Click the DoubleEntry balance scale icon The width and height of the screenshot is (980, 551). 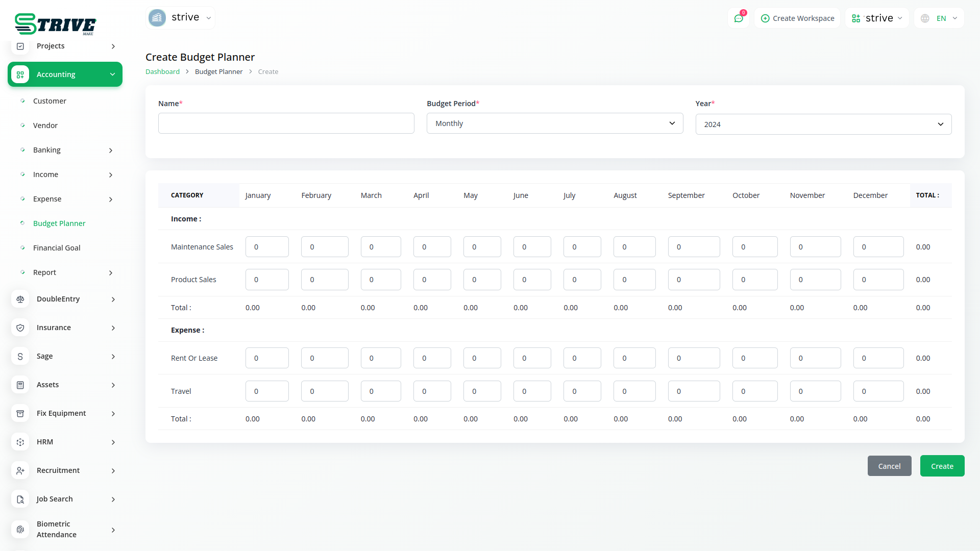coord(20,299)
